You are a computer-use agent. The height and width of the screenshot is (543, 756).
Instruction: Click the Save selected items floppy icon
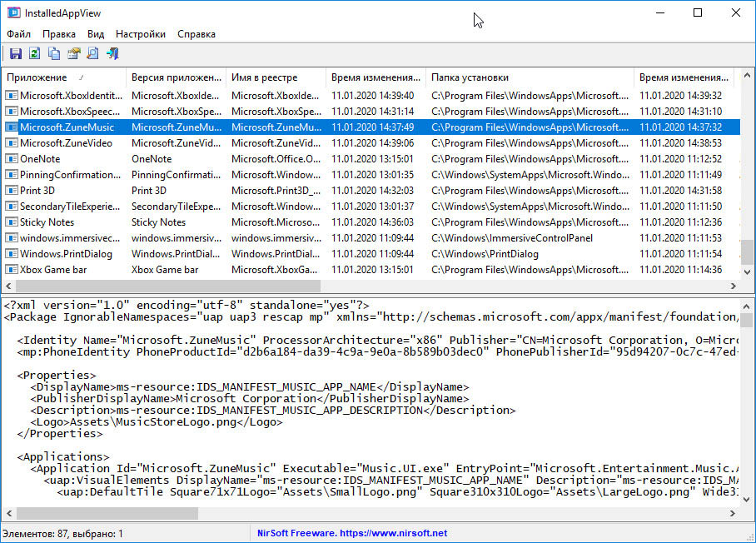pos(16,53)
